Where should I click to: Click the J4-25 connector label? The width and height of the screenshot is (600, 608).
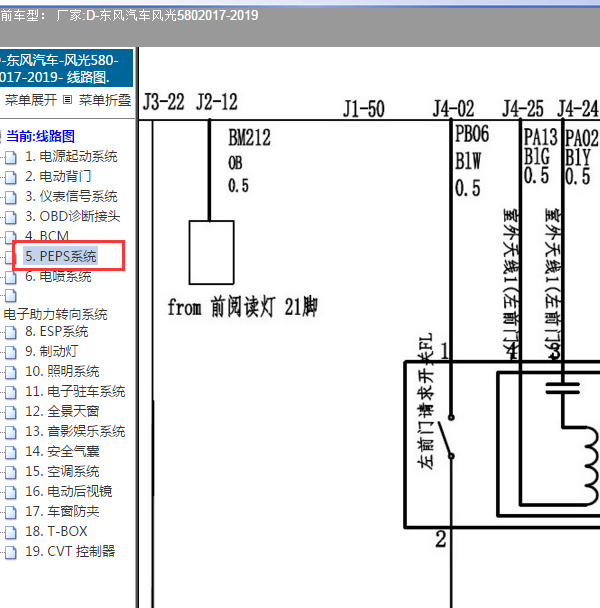click(x=523, y=109)
